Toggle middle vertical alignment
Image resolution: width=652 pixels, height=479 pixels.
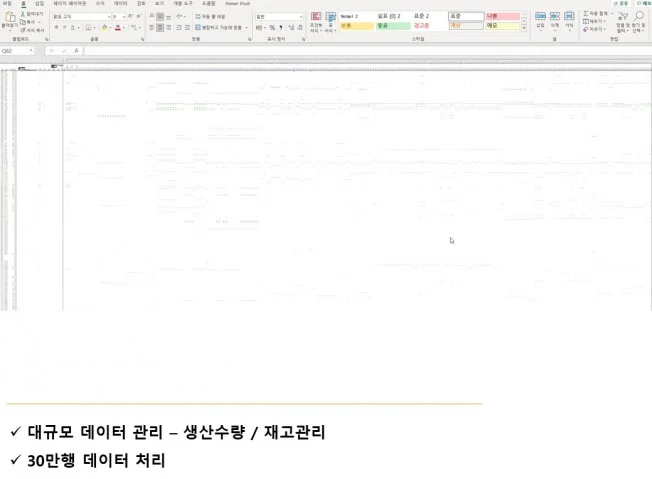click(x=160, y=16)
